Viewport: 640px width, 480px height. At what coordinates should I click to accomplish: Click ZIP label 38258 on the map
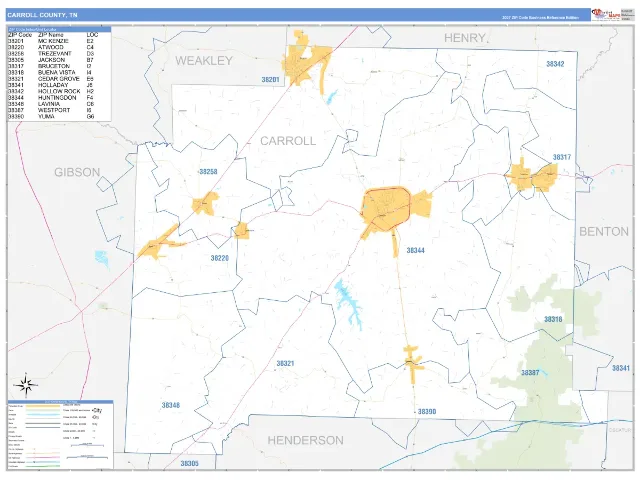click(208, 171)
